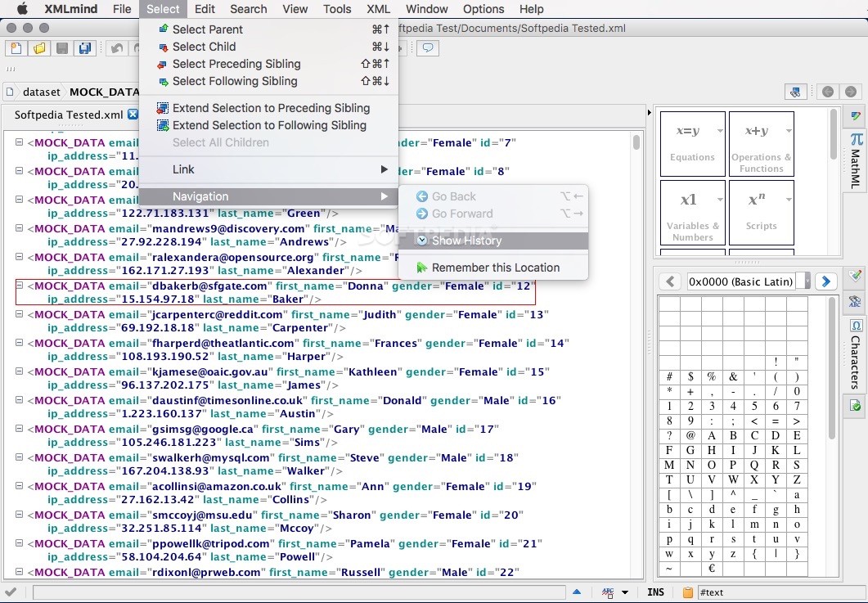The height and width of the screenshot is (603, 868).
Task: Click the document view vertical scrollbar thumb
Action: 636,143
